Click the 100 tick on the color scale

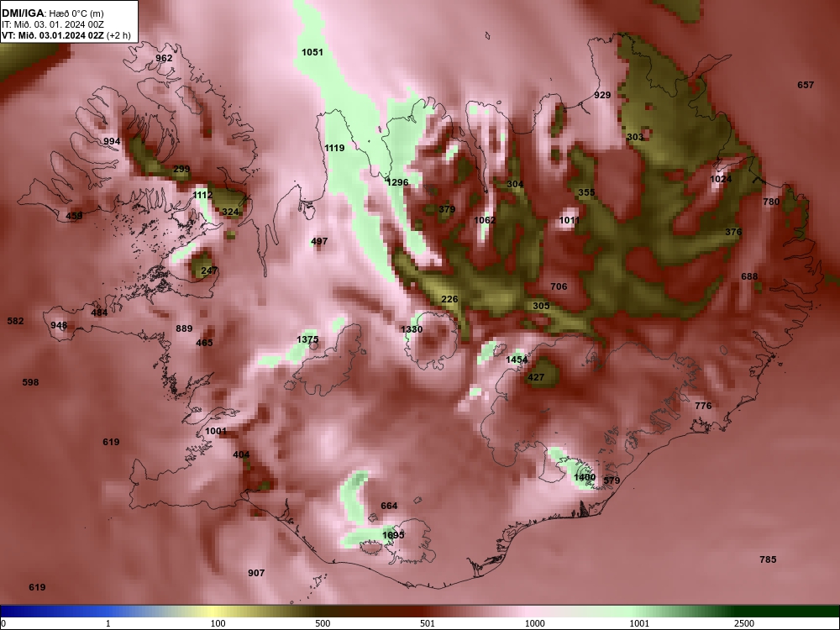(218, 623)
